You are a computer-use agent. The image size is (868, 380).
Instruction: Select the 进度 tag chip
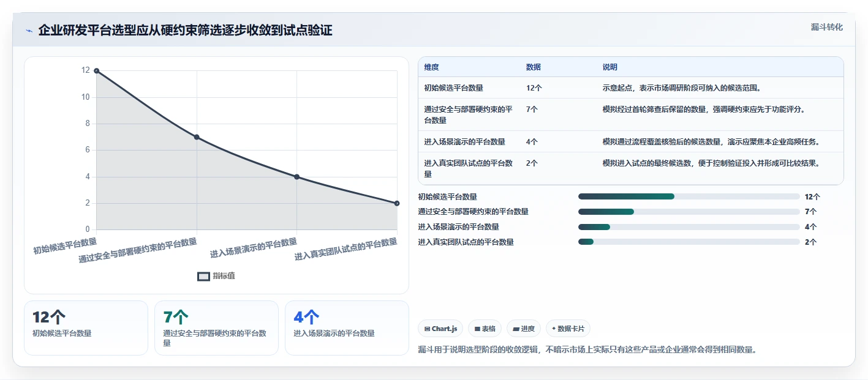524,329
